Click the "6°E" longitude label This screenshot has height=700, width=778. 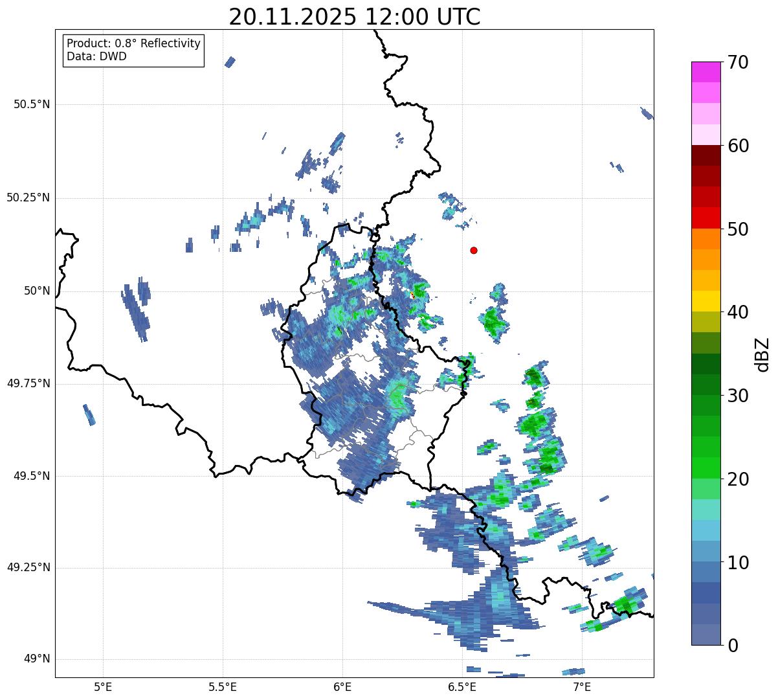coord(342,686)
